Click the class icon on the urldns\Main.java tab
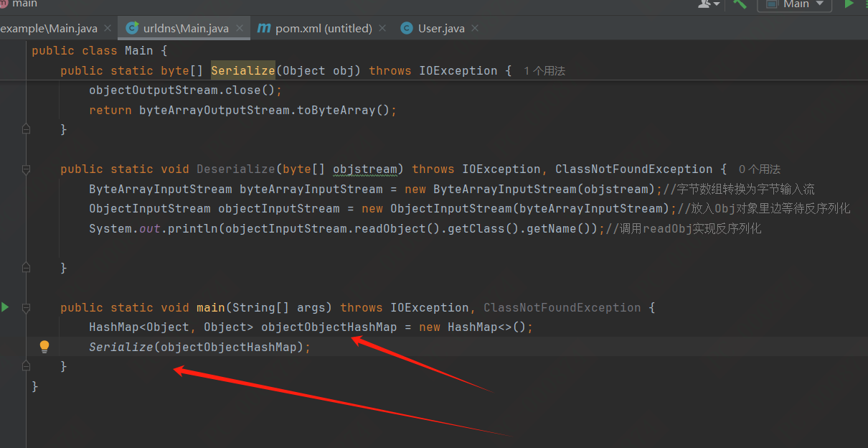 132,28
